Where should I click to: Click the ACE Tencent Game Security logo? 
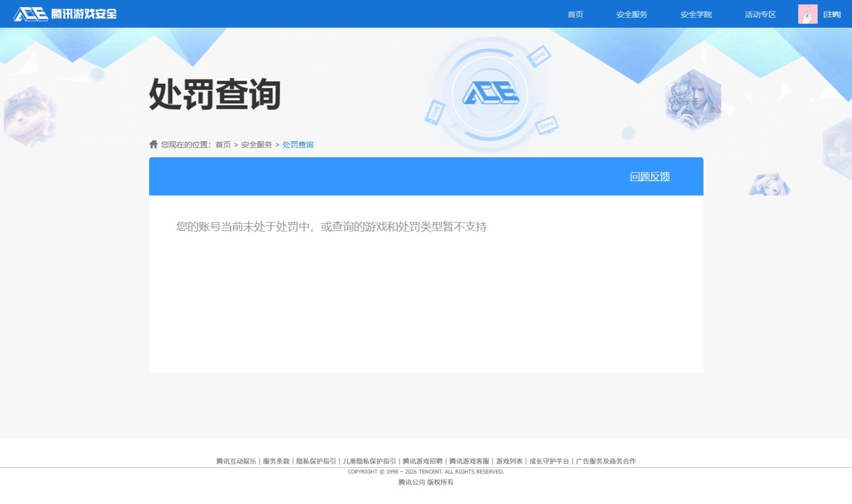click(65, 14)
